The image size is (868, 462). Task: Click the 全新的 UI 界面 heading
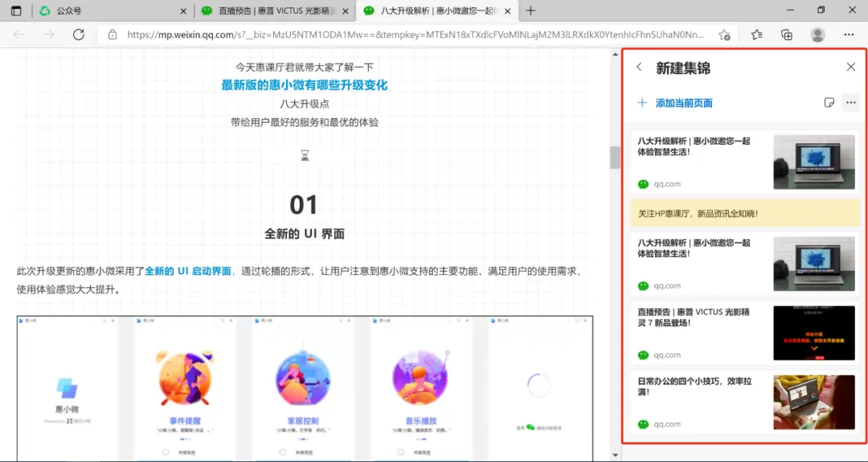pos(305,234)
